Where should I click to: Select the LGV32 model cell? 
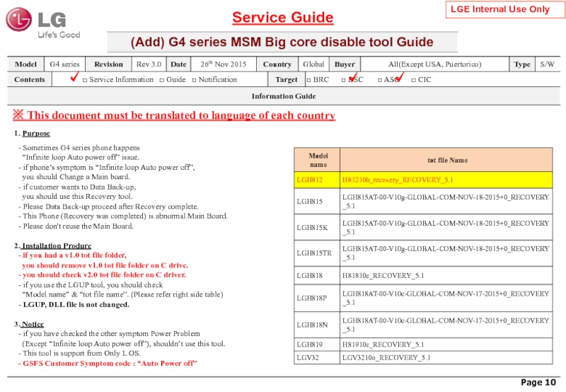(317, 358)
